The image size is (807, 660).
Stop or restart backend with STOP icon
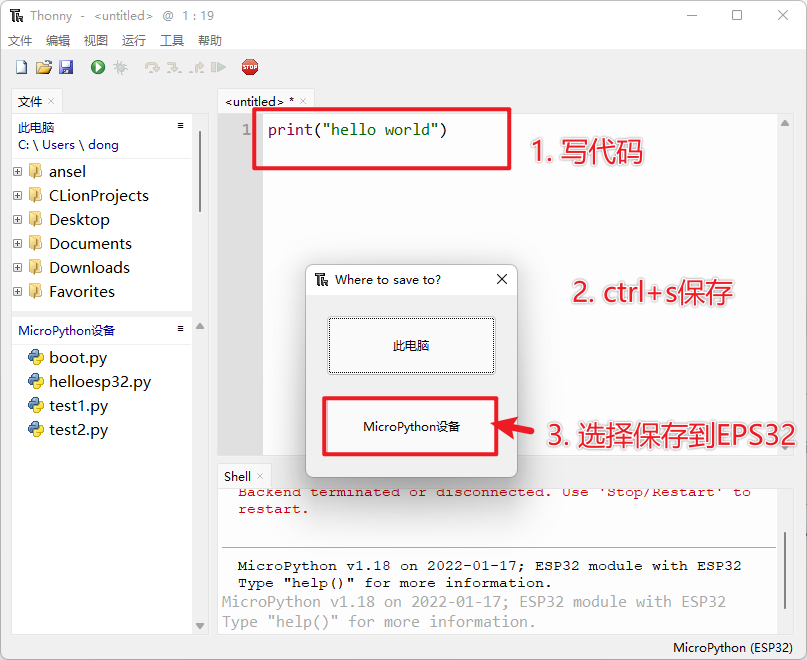tap(250, 67)
